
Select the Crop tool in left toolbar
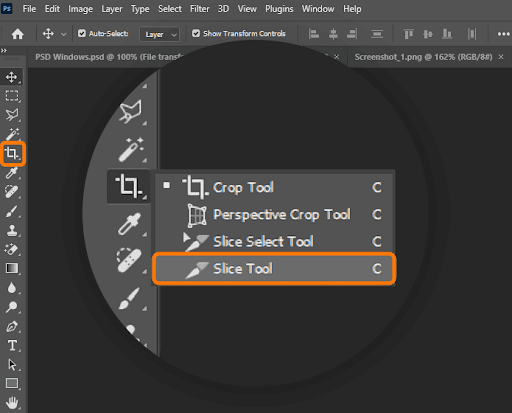click(x=13, y=154)
